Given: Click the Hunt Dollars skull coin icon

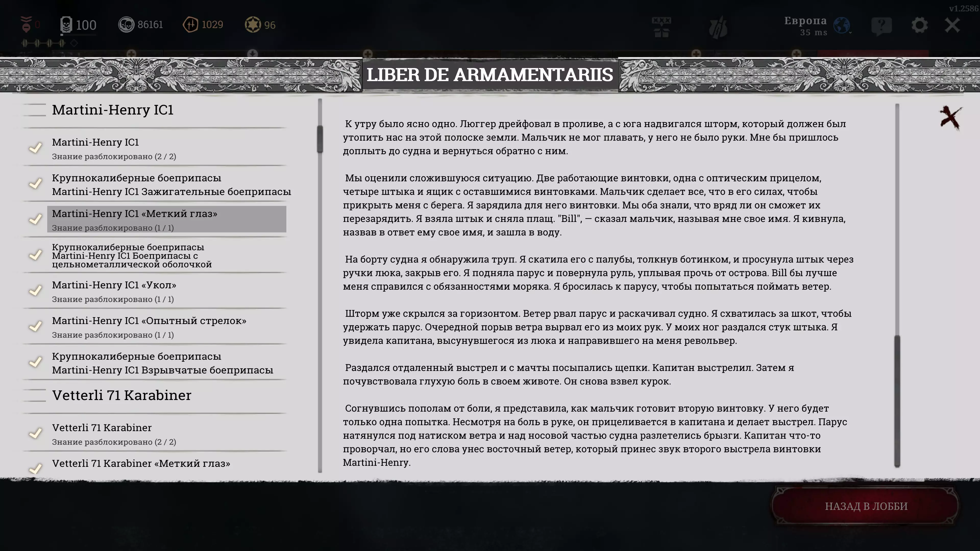Looking at the screenshot, I should point(126,25).
